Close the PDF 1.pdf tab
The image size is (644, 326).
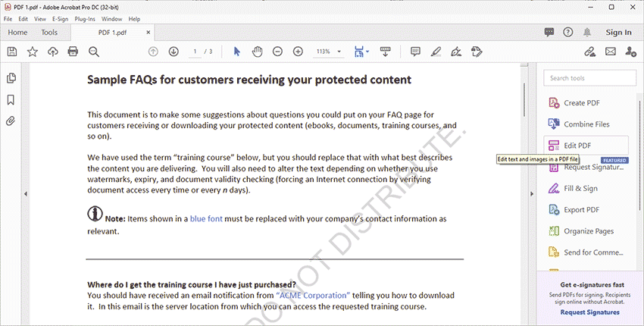coord(148,32)
